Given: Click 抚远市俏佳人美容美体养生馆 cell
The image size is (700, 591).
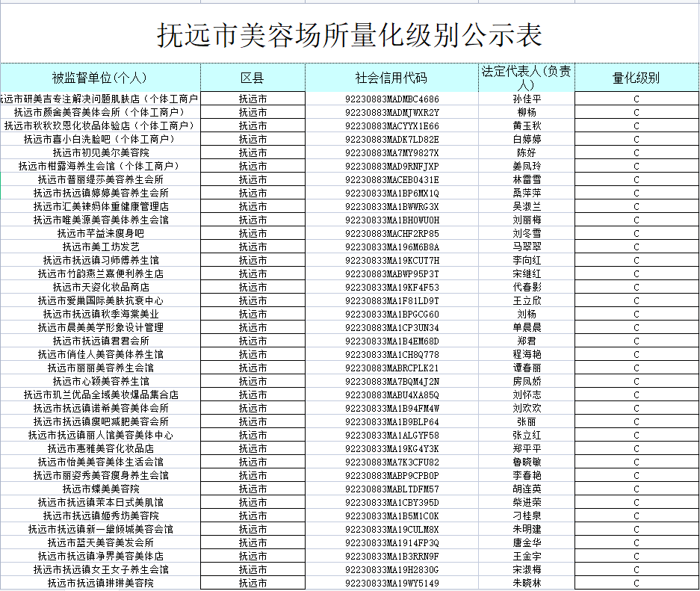Looking at the screenshot, I should [101, 354].
